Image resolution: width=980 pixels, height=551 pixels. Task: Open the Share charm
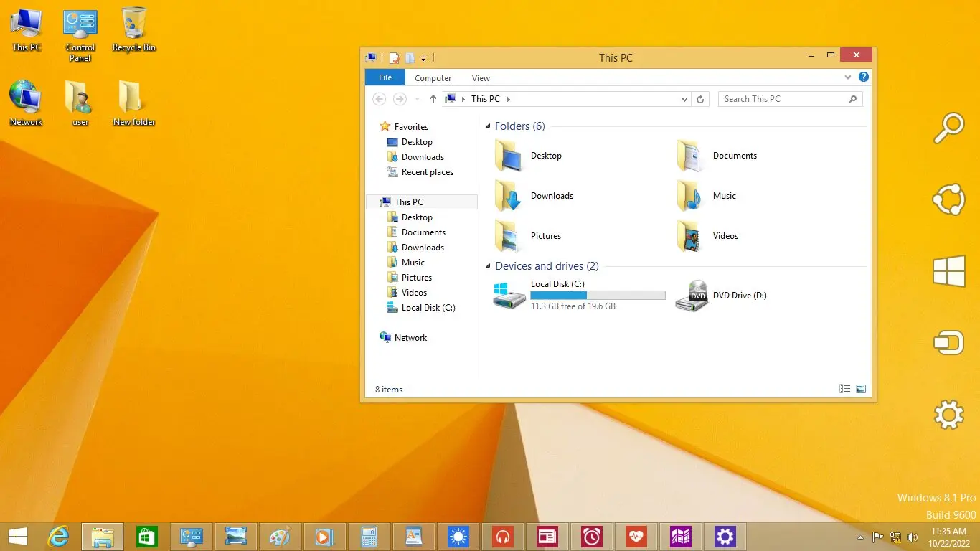coord(948,199)
